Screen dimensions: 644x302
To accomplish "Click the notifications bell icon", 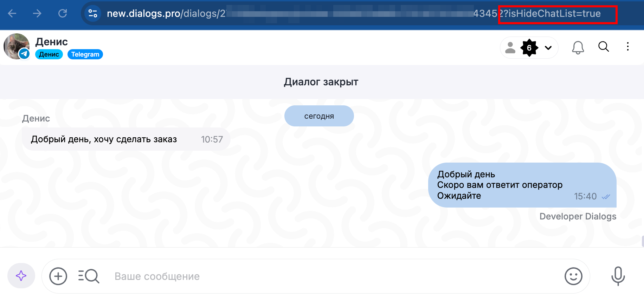I will (578, 47).
